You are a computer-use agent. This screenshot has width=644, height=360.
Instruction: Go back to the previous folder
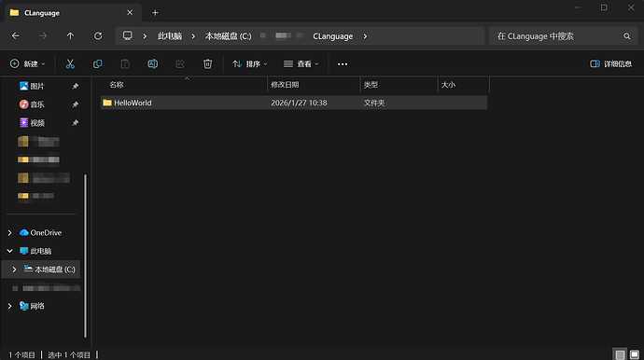16,36
